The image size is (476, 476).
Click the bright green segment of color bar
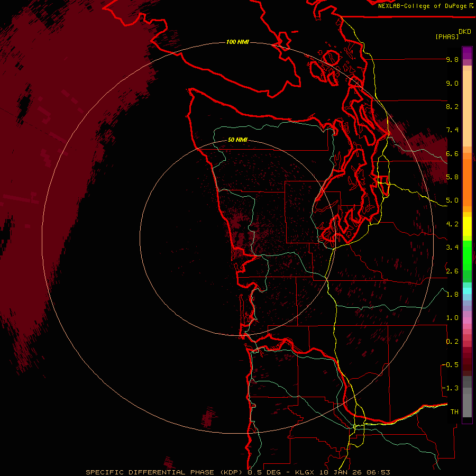[467, 256]
